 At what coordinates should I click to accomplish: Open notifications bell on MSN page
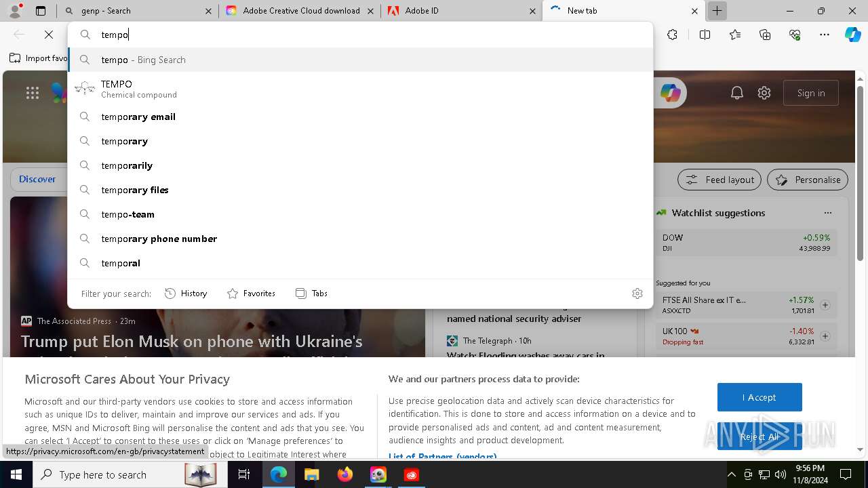point(737,93)
